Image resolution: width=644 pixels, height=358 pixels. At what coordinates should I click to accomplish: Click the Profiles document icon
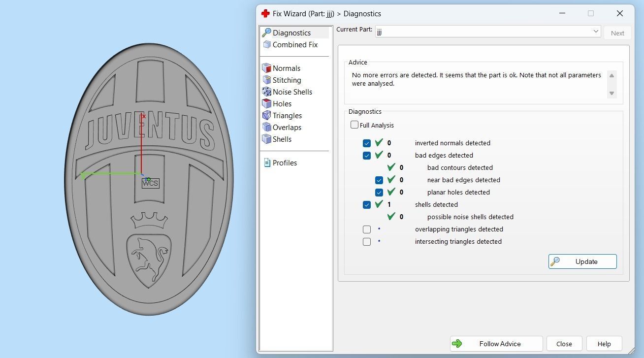coord(267,163)
